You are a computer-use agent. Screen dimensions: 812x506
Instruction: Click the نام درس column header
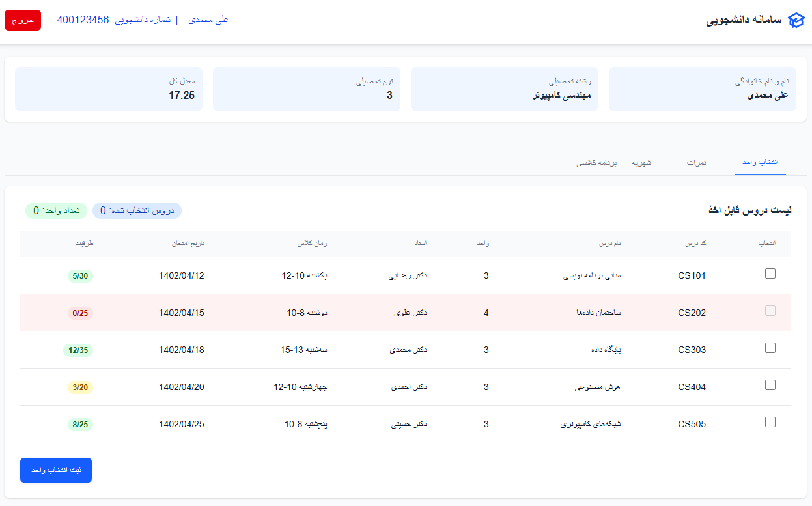[x=609, y=243]
